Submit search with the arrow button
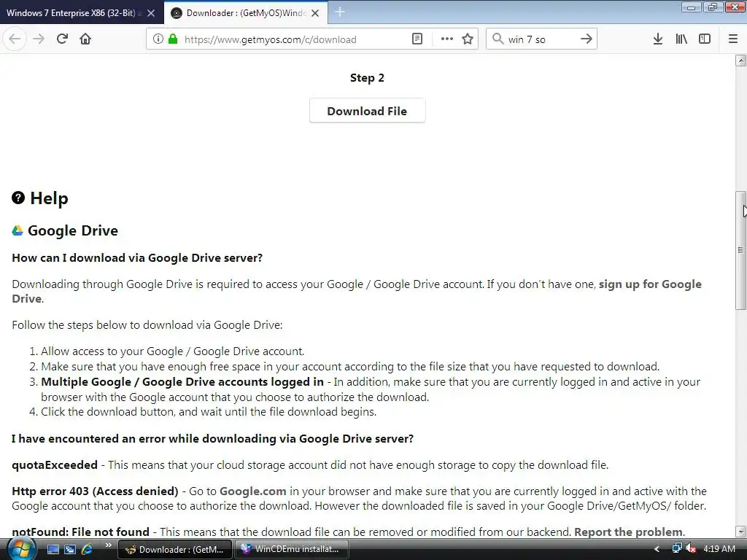Viewport: 747px width, 560px height. click(x=587, y=39)
